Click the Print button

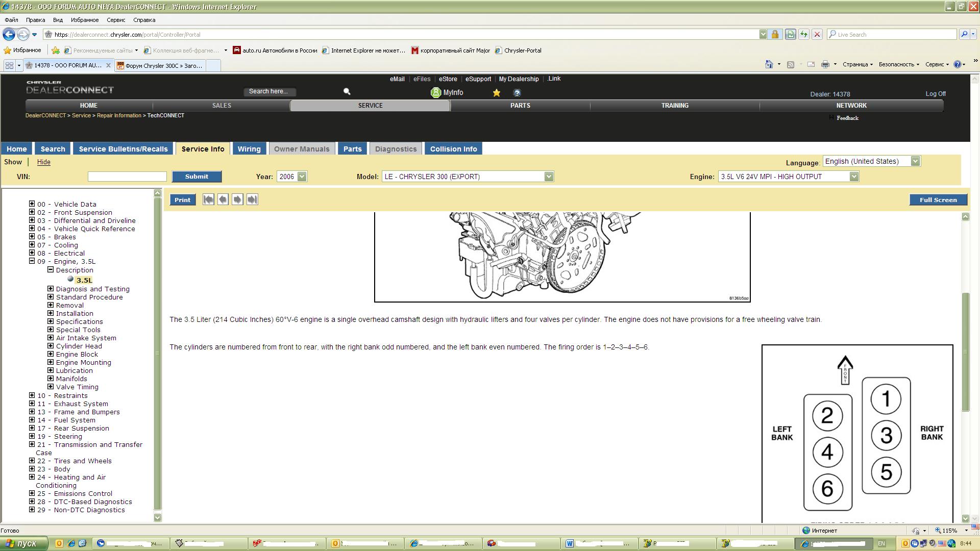tap(182, 200)
